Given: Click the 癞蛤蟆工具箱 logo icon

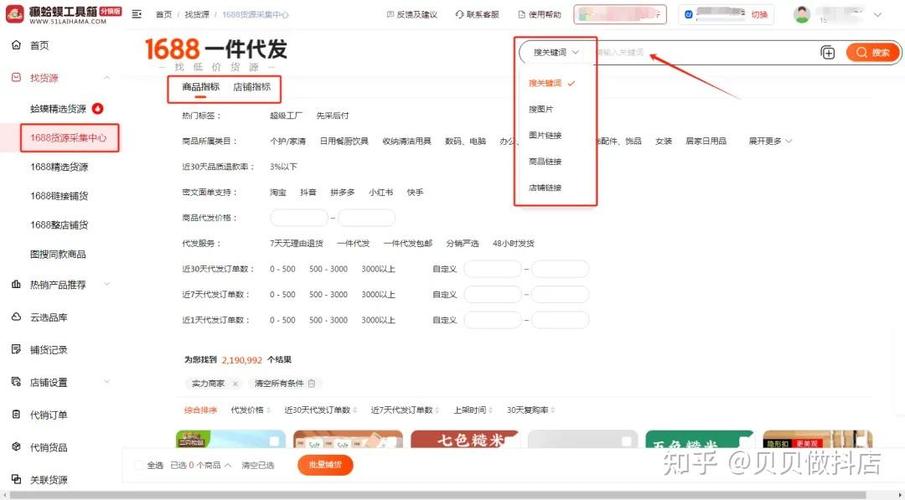Looking at the screenshot, I should (15, 14).
